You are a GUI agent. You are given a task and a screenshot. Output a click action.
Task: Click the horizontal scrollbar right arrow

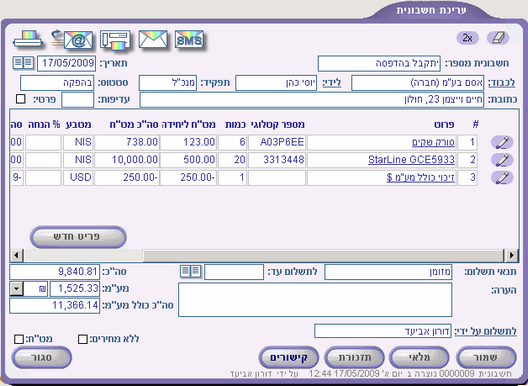[511, 255]
